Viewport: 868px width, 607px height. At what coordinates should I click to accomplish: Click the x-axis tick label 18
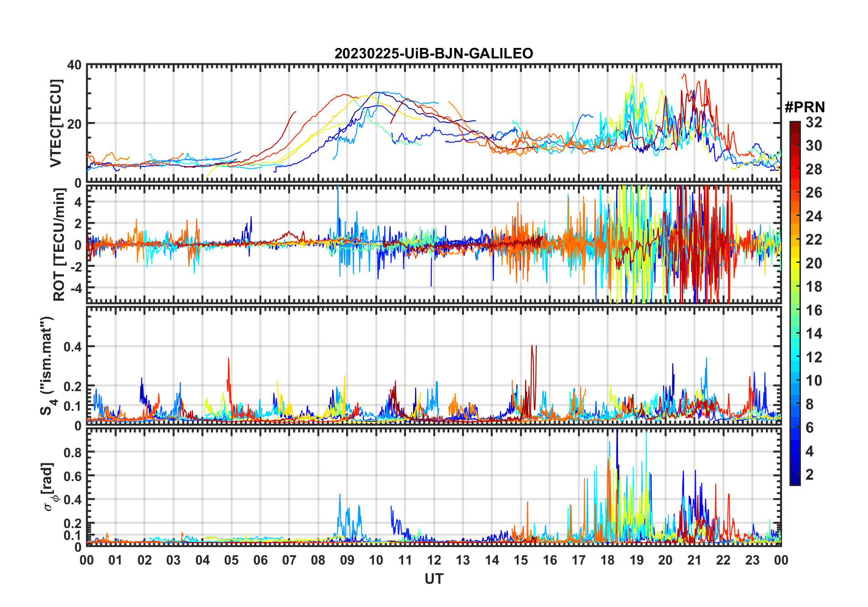pyautogui.click(x=607, y=560)
